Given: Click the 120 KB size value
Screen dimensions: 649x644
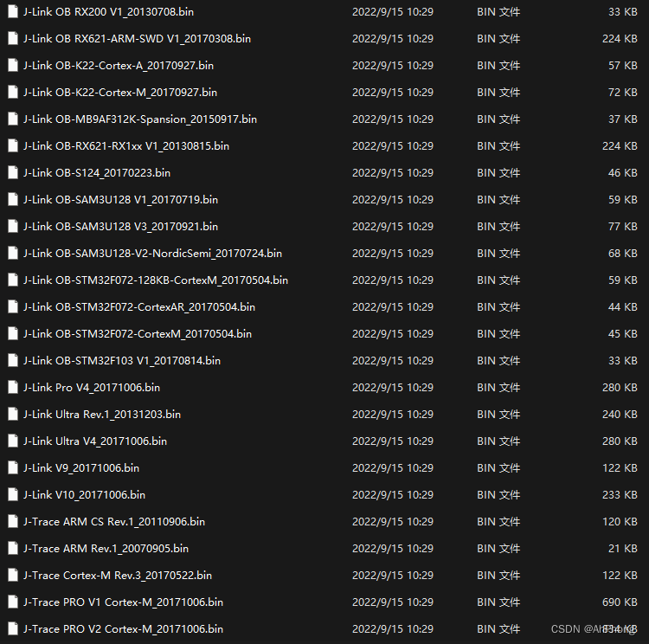Looking at the screenshot, I should point(620,521).
